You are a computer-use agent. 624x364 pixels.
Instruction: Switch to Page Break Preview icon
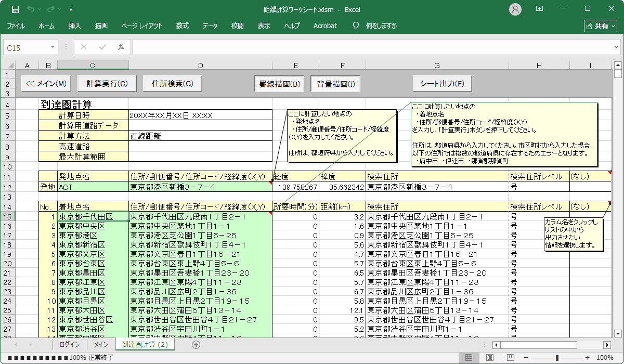click(510, 357)
